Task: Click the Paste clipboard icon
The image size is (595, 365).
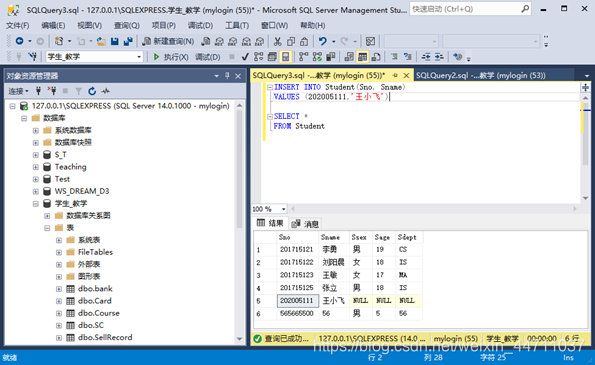Action: coord(304,41)
